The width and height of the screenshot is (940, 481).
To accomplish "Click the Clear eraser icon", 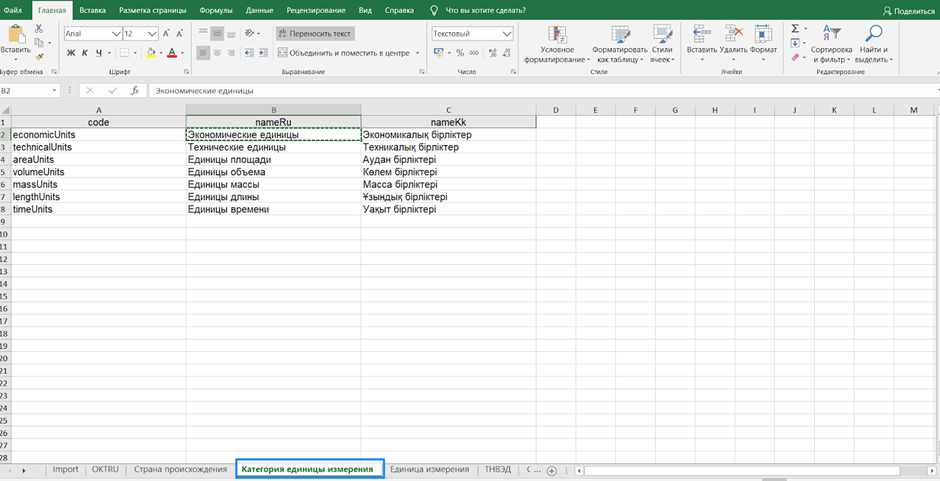I will pyautogui.click(x=795, y=57).
